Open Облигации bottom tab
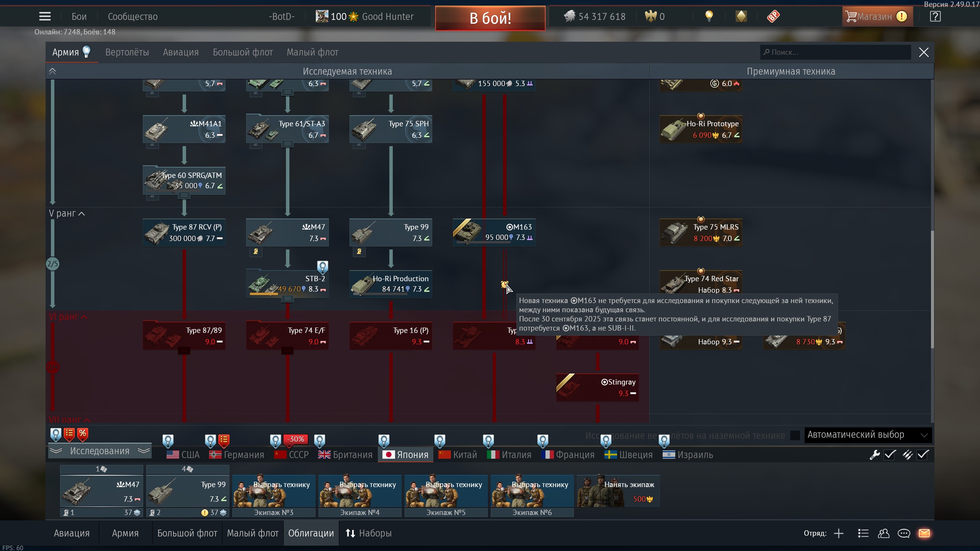980x551 pixels. pos(311,533)
